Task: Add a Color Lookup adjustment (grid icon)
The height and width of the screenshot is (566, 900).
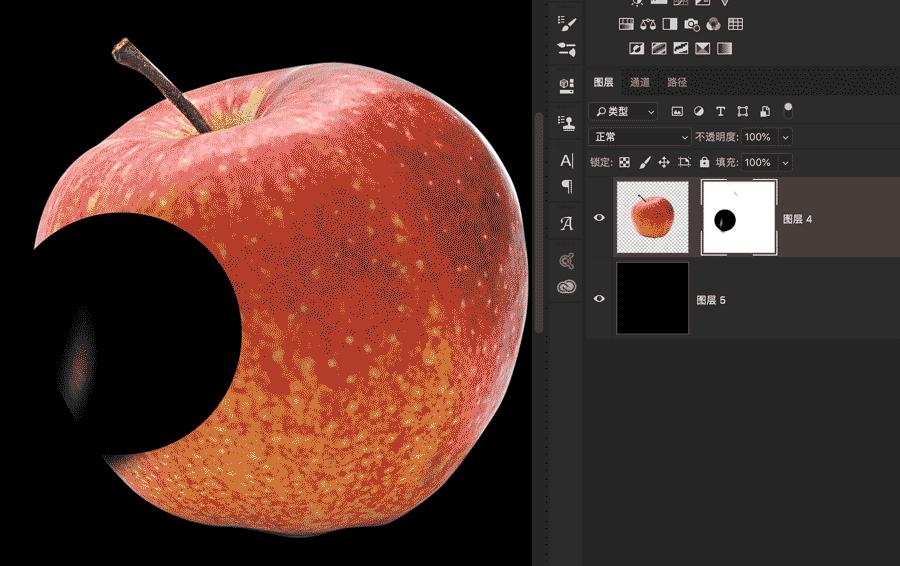Action: click(x=735, y=24)
